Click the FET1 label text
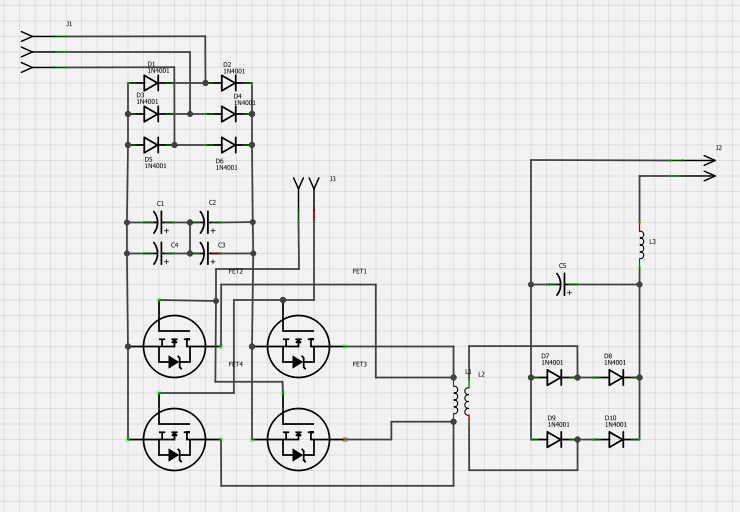Viewport: 740px width, 512px height. [x=360, y=271]
